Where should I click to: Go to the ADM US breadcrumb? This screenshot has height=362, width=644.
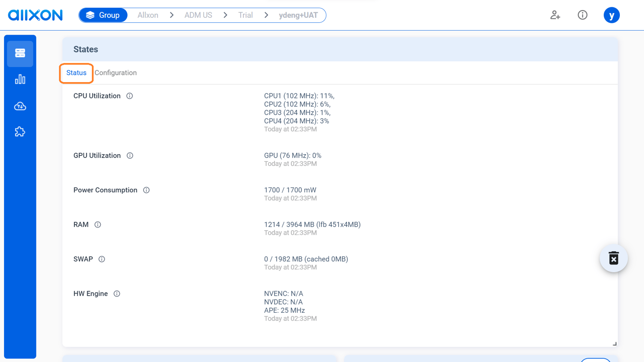tap(198, 16)
